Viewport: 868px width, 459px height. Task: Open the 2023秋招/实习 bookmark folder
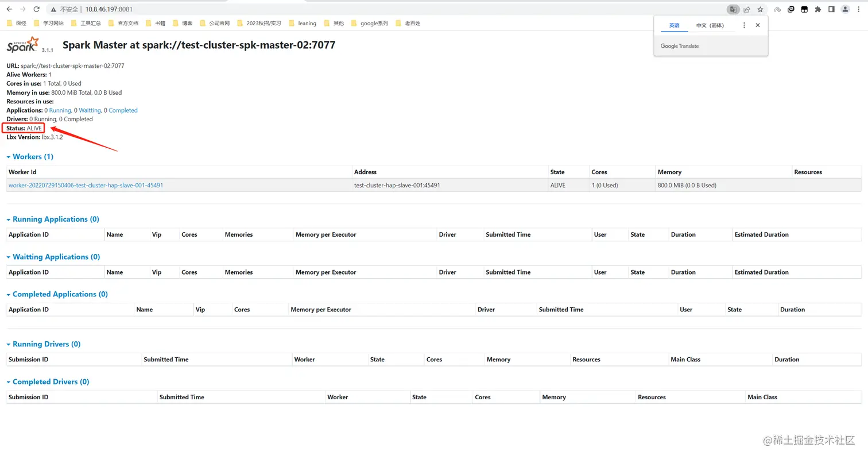click(x=259, y=24)
